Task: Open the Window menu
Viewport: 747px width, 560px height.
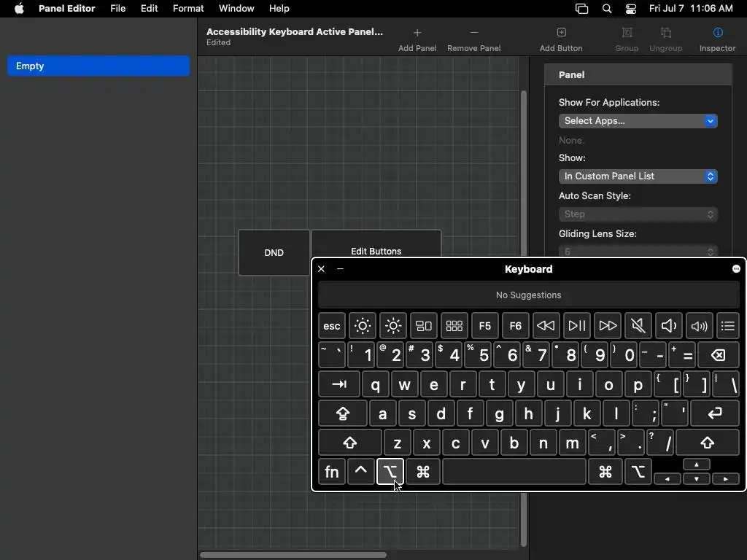Action: pyautogui.click(x=236, y=9)
